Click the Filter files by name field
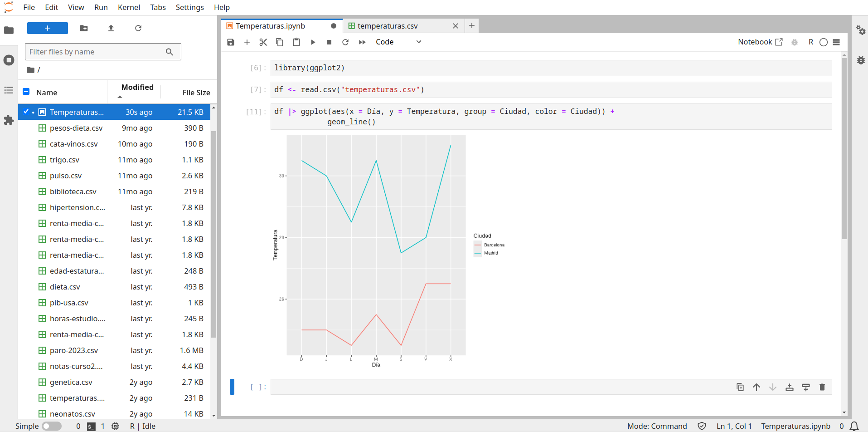 95,52
